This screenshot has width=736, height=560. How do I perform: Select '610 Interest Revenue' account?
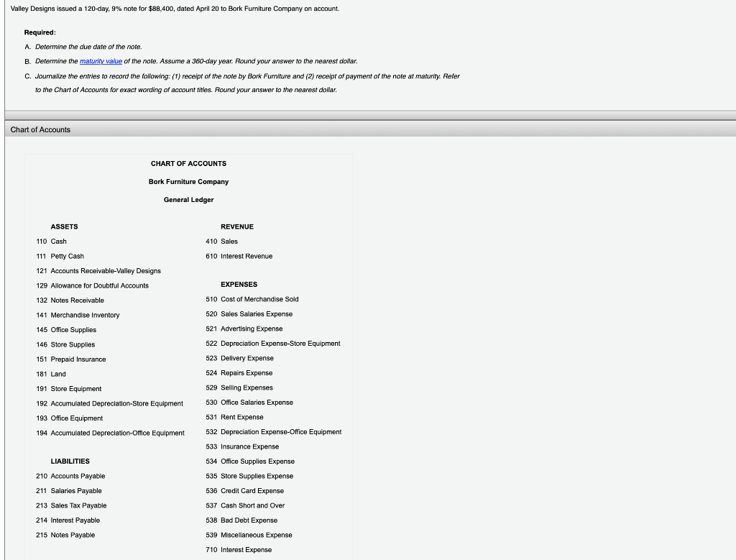click(239, 256)
